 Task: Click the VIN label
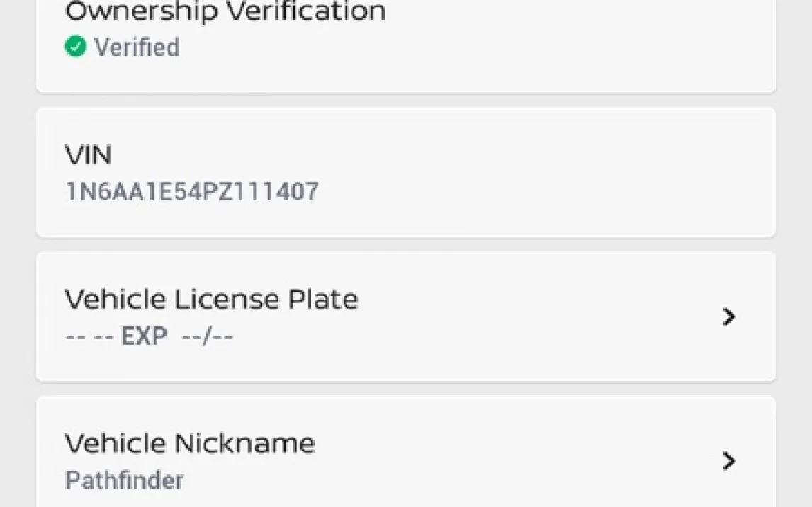(88, 155)
